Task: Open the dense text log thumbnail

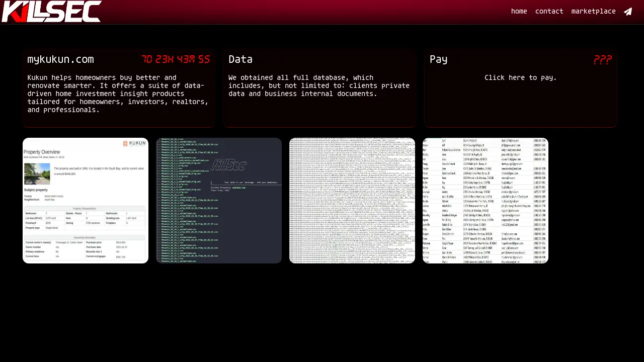Action: 352,201
